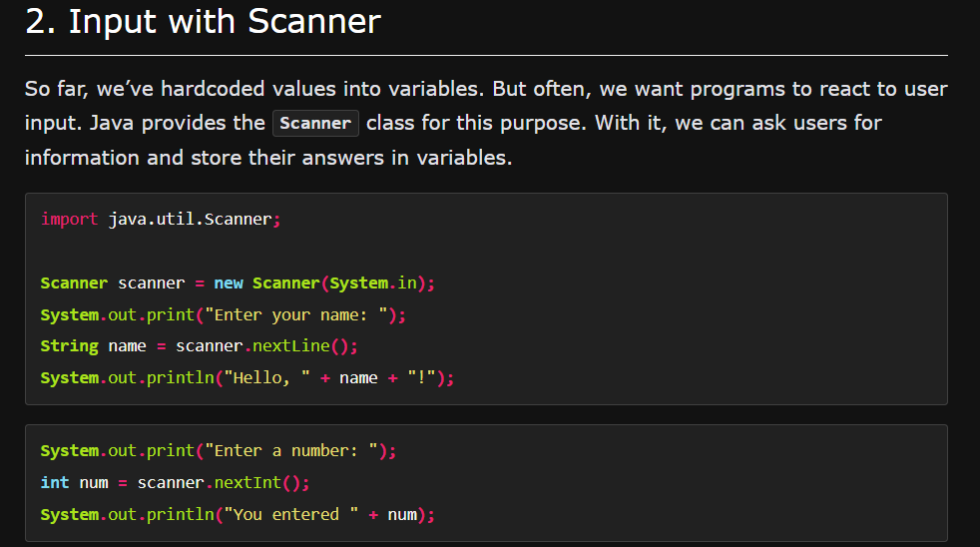The image size is (980, 547).
Task: Click the "2. Input with Scanner" heading
Action: point(203,23)
